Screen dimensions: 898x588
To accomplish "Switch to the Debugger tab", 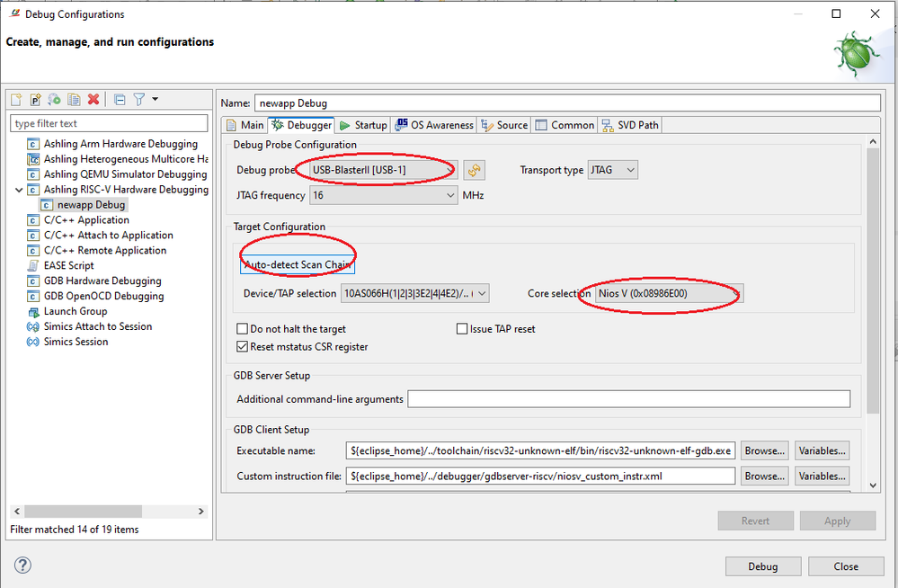I will pos(302,125).
